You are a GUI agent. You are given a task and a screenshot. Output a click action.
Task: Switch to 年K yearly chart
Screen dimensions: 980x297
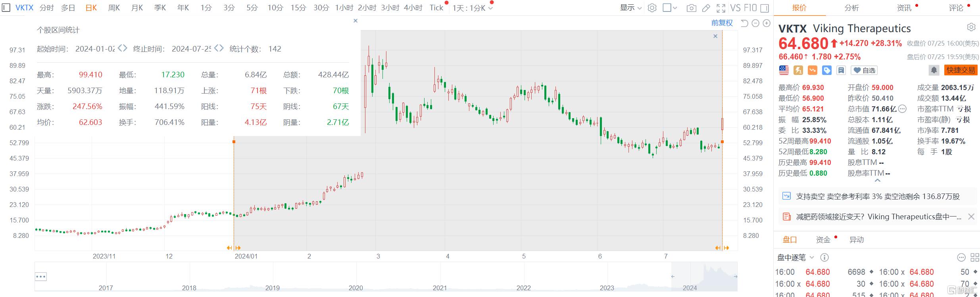coord(183,8)
